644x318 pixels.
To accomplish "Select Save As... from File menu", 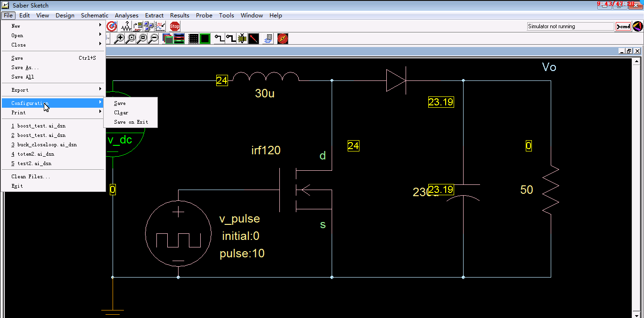I will [x=25, y=67].
